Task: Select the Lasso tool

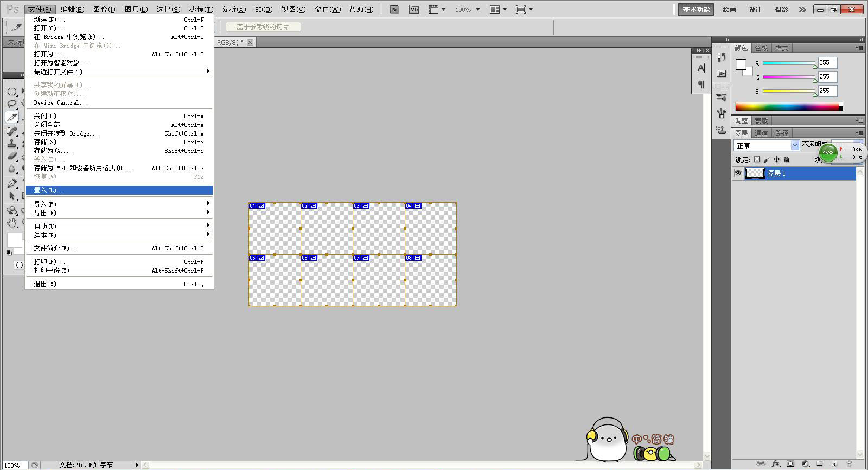Action: point(12,104)
